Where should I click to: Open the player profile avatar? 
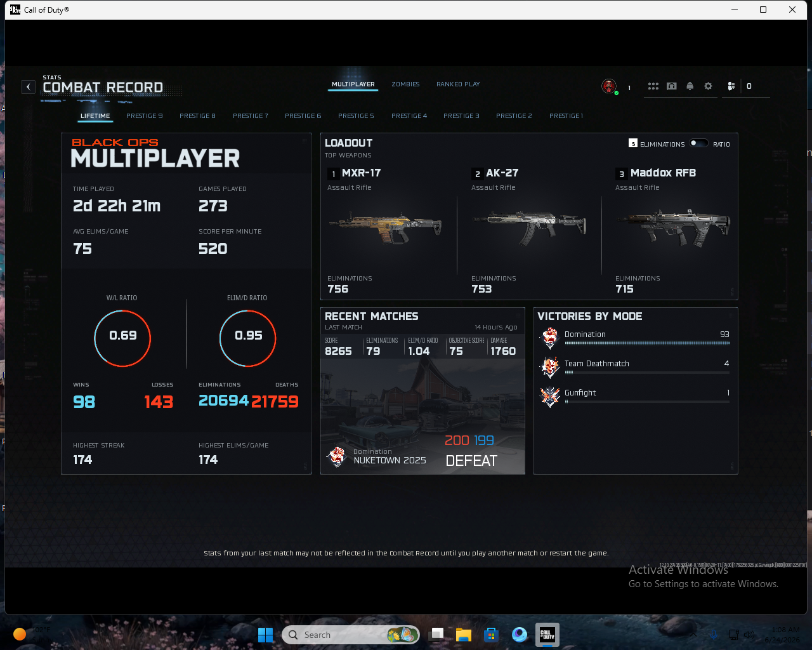[609, 86]
